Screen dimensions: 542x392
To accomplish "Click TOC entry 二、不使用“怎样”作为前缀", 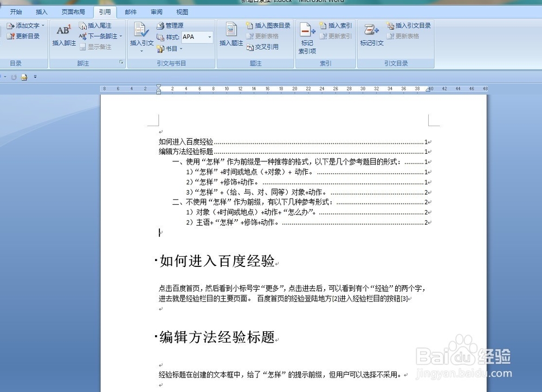I will (300, 202).
